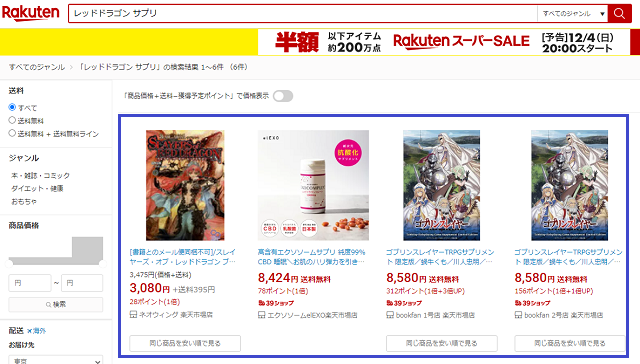
Task: Click the red search magnifier button
Action: tap(619, 13)
